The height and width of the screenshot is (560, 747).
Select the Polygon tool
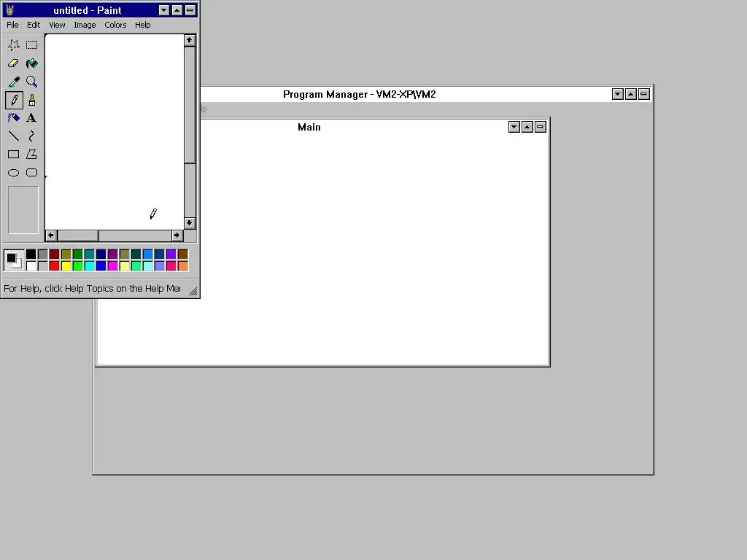[x=32, y=155]
